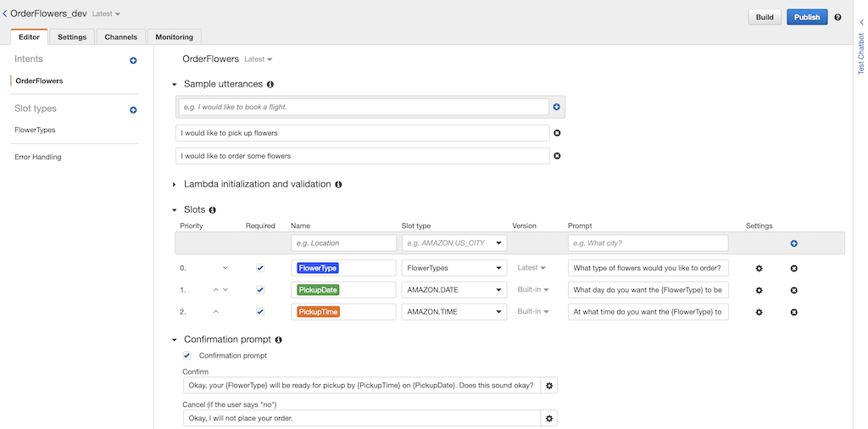Show info for Sample utterances section
This screenshot has width=868, height=429.
[270, 85]
